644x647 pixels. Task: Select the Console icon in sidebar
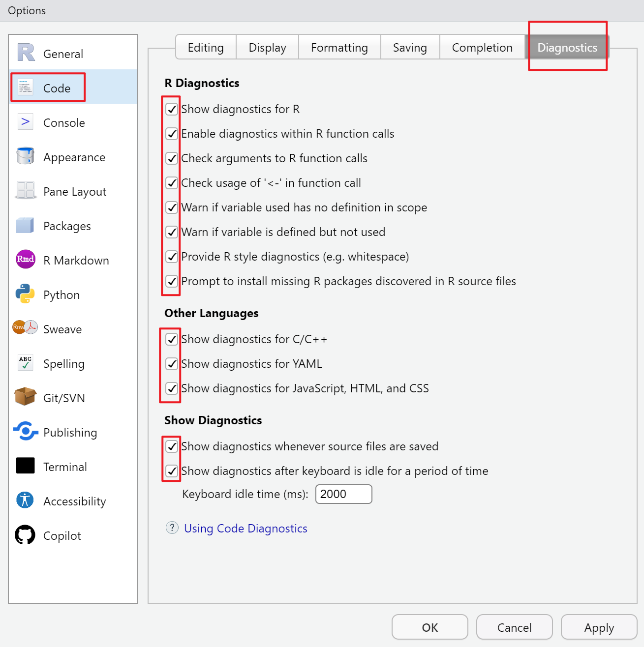(x=25, y=121)
